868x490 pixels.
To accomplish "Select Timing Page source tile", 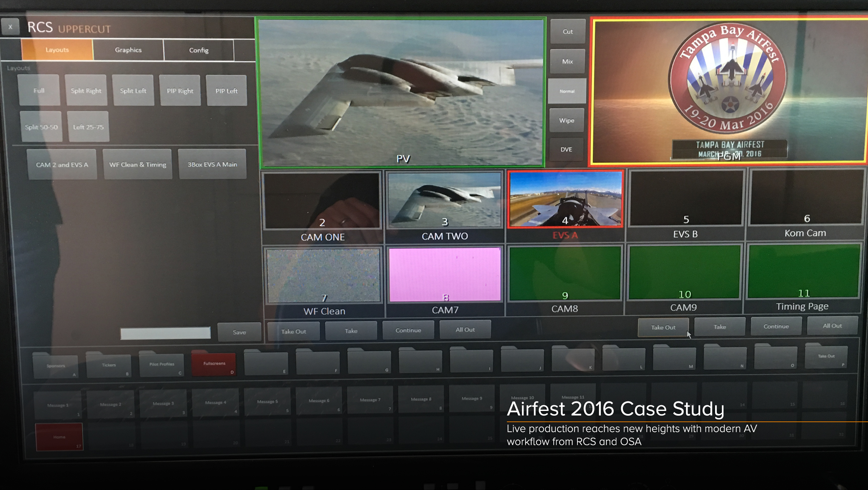I will [803, 278].
